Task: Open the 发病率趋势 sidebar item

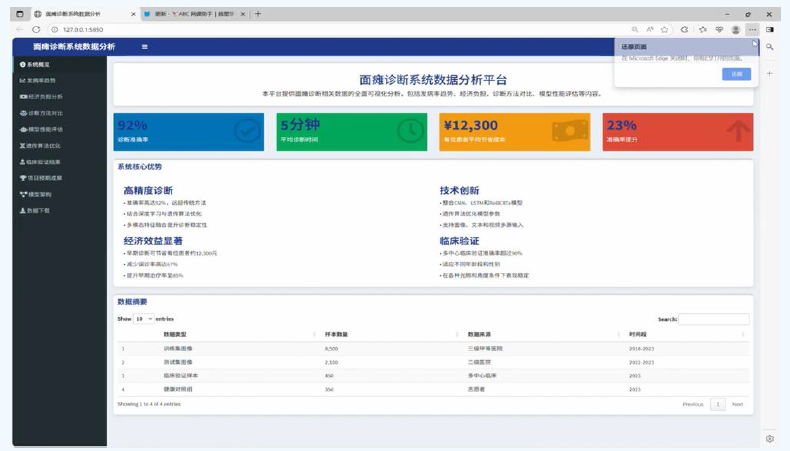Action: point(59,81)
